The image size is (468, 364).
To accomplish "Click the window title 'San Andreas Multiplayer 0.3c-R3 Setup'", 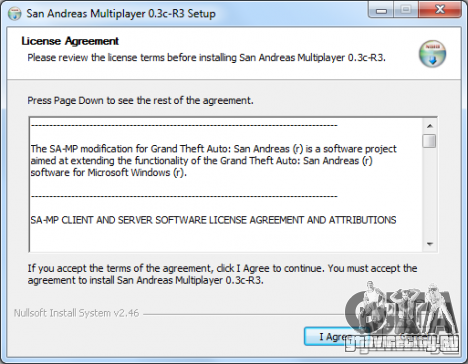I will 121,14.
